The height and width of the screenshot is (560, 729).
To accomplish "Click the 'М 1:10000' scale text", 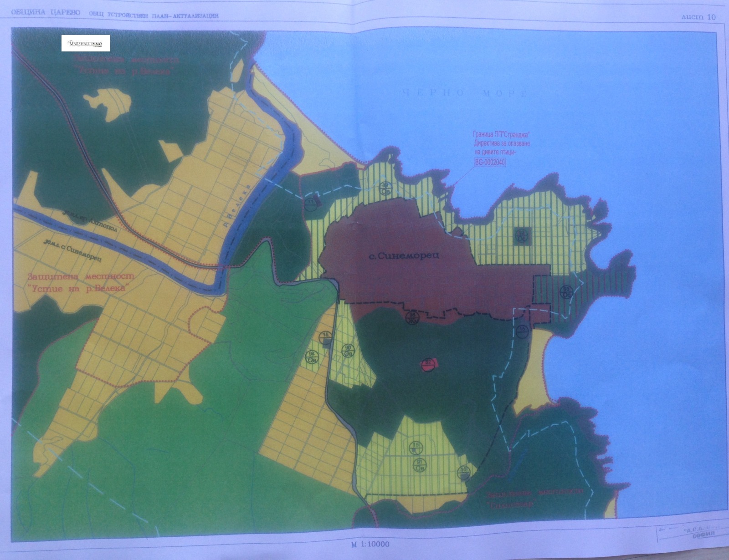I will pyautogui.click(x=370, y=544).
